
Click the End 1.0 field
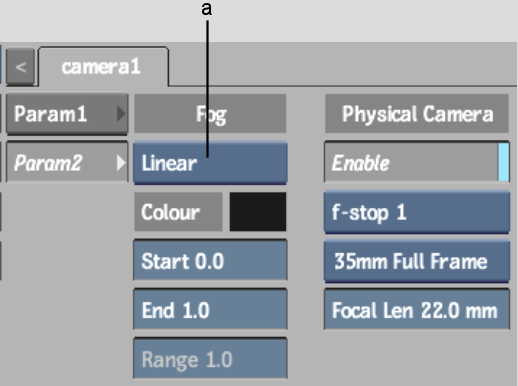(x=210, y=309)
